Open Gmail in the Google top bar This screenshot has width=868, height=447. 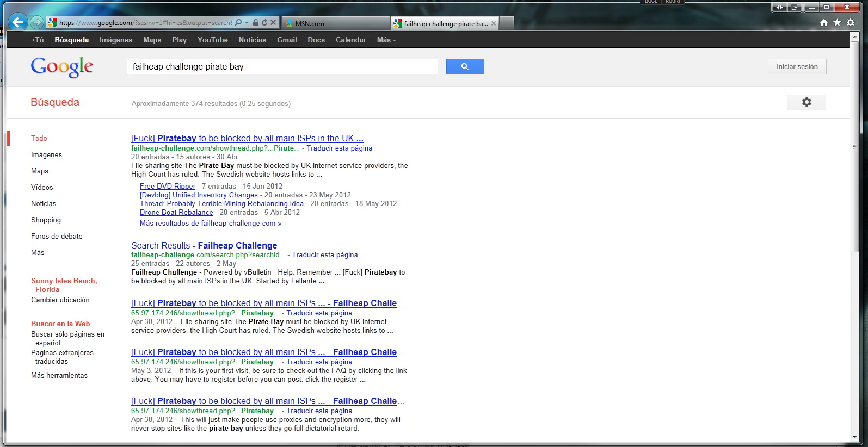pos(287,40)
